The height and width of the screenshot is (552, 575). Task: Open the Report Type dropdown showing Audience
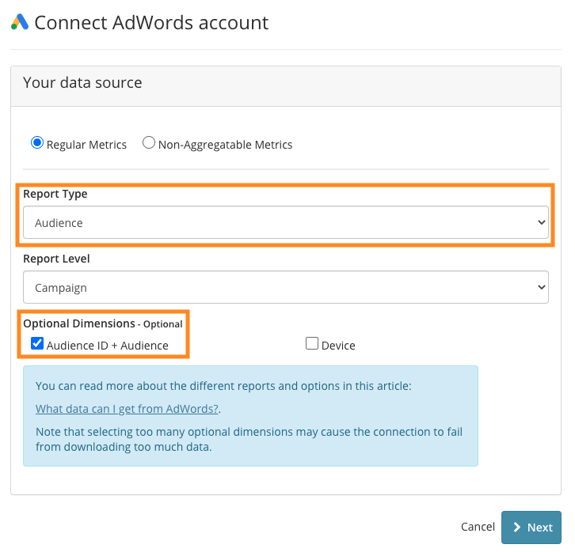click(286, 223)
